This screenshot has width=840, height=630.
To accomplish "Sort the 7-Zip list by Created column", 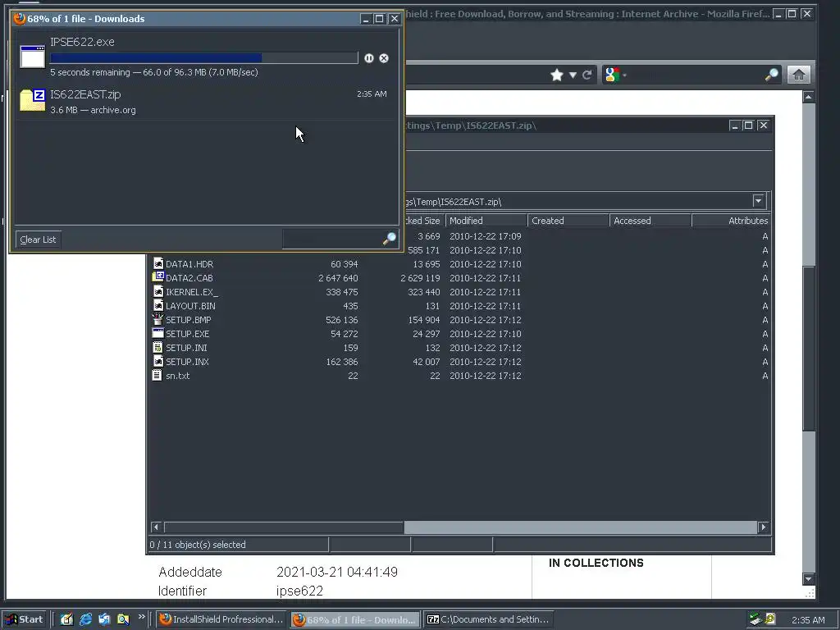I will pos(568,221).
